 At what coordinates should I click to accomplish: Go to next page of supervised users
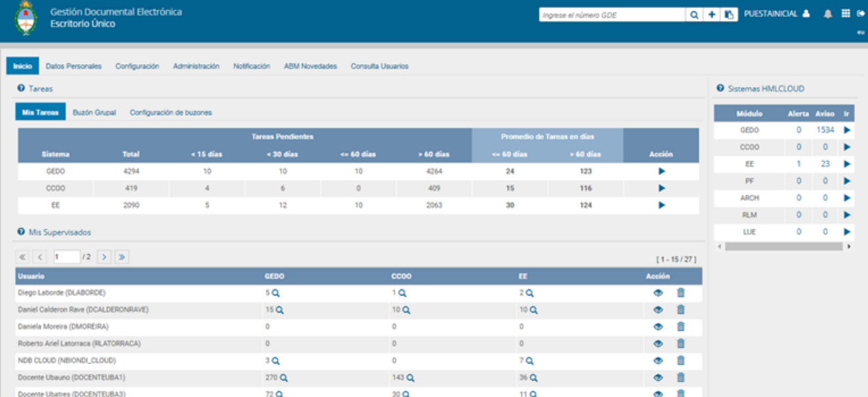pos(104,257)
